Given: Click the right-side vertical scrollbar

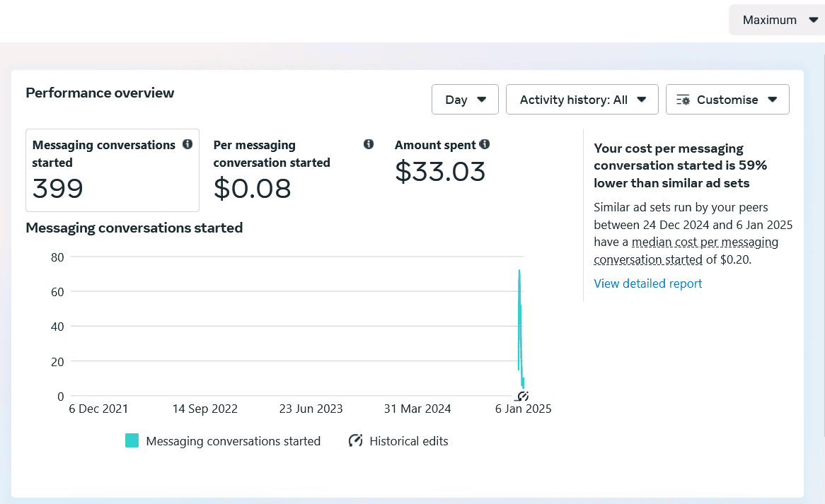Looking at the screenshot, I should click(x=824, y=239).
